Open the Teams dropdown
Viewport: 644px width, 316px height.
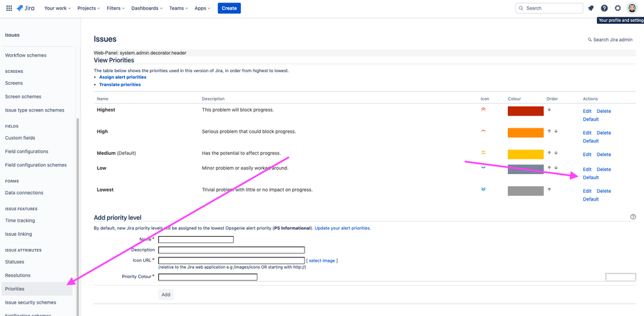click(179, 8)
